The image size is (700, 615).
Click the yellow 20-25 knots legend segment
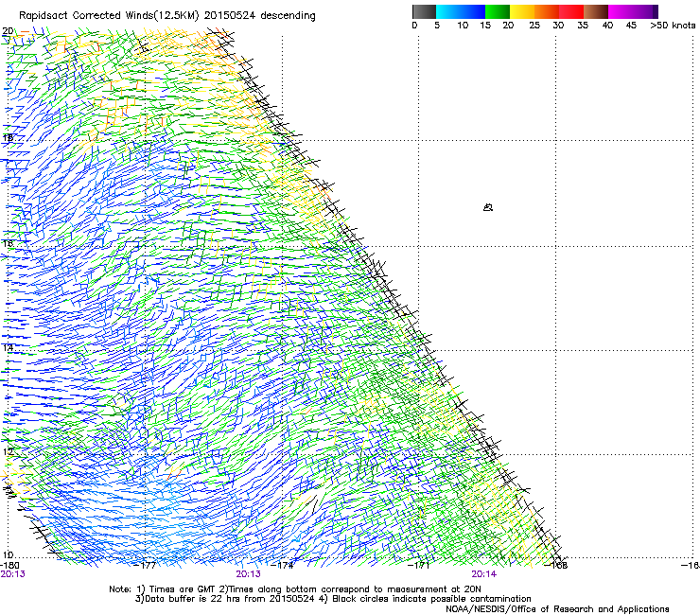tap(522, 11)
